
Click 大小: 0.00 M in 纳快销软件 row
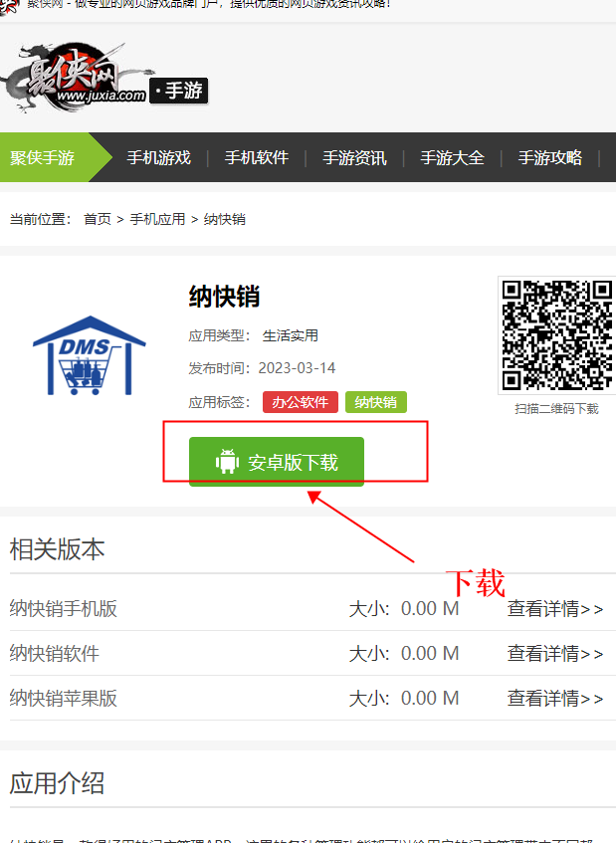tap(404, 653)
